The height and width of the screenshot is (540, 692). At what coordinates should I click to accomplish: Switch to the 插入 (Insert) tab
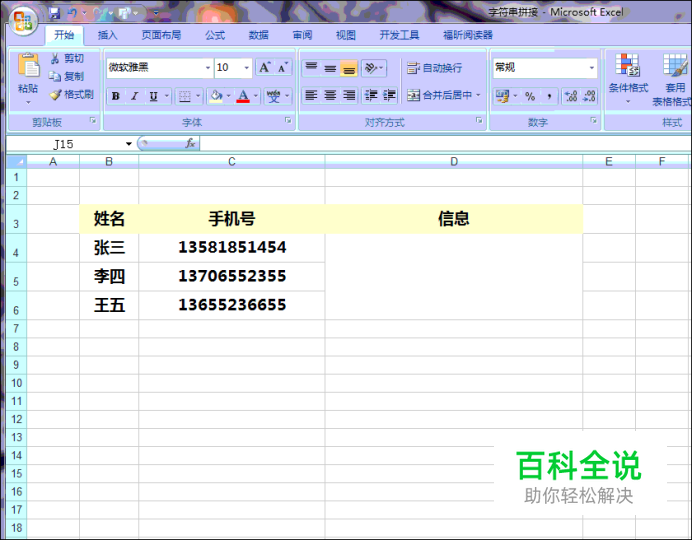coord(108,35)
